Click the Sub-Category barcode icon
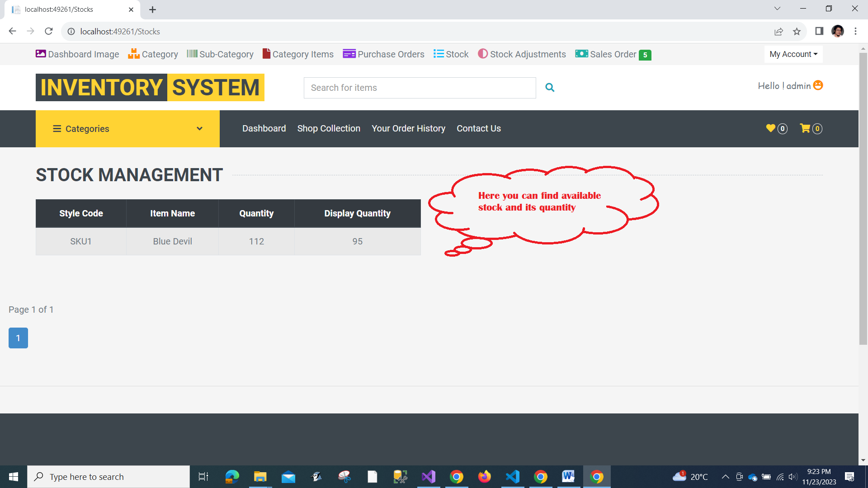The image size is (868, 488). tap(192, 54)
